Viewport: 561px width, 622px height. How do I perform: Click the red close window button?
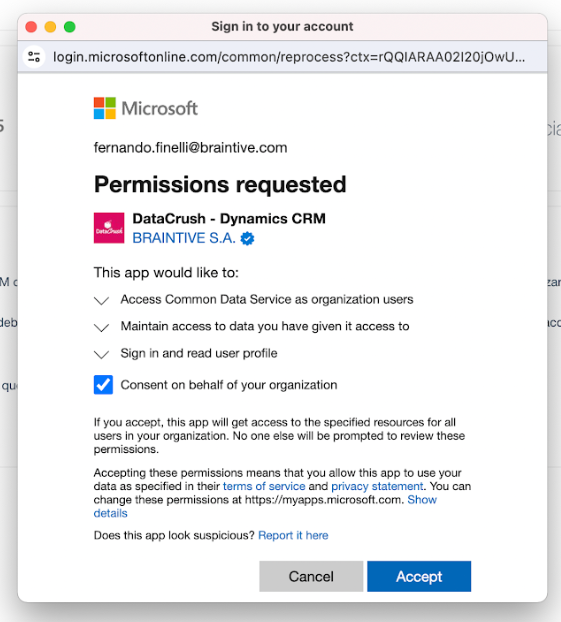[31, 27]
